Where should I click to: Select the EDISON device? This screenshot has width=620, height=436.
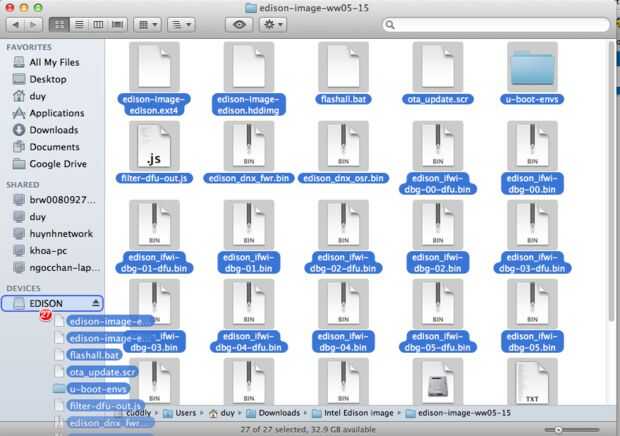52,303
